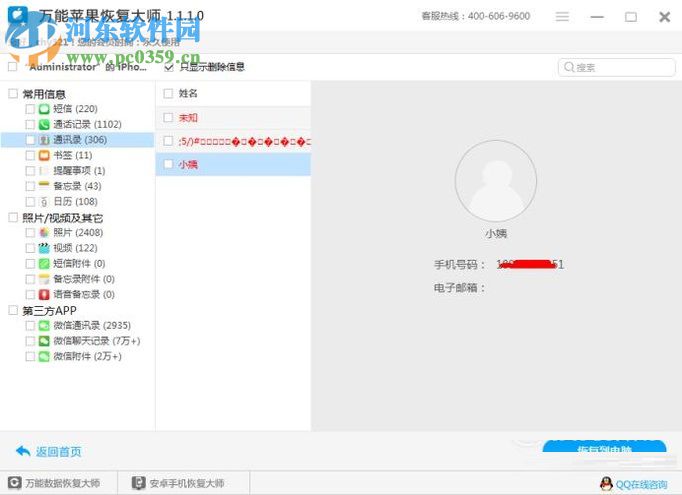Select the 未知 contact row
The width and height of the screenshot is (682, 495).
(233, 117)
